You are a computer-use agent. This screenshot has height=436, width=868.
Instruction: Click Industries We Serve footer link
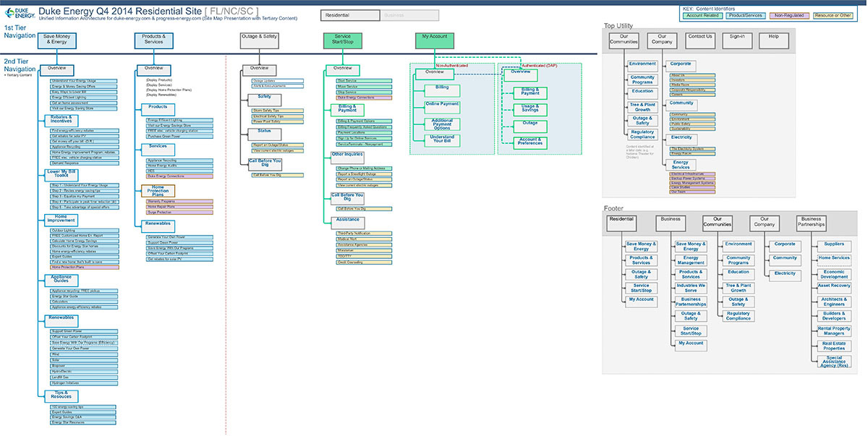691,287
